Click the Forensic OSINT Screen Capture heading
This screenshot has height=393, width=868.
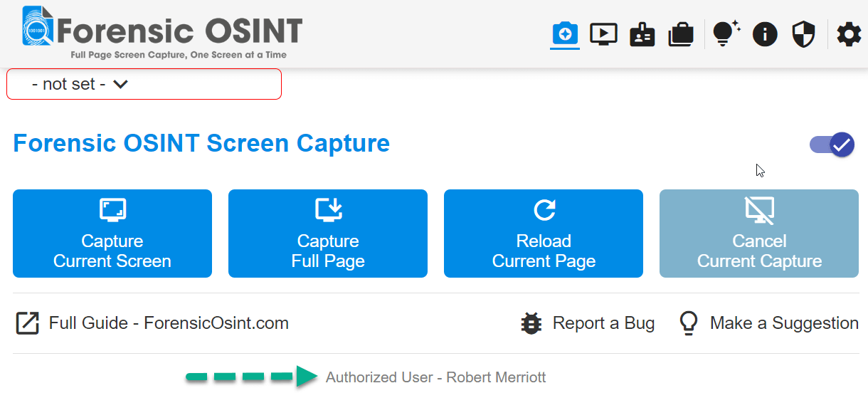tap(201, 143)
